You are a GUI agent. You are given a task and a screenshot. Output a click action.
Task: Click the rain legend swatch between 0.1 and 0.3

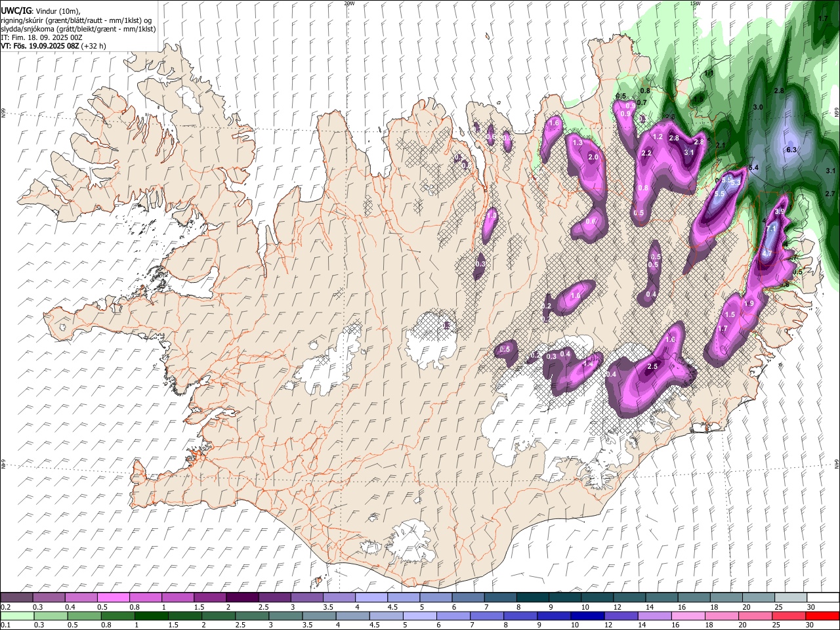[17, 616]
